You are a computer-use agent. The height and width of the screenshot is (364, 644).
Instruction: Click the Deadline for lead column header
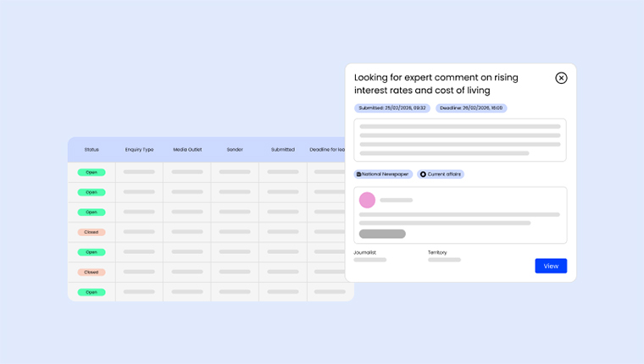click(x=328, y=150)
